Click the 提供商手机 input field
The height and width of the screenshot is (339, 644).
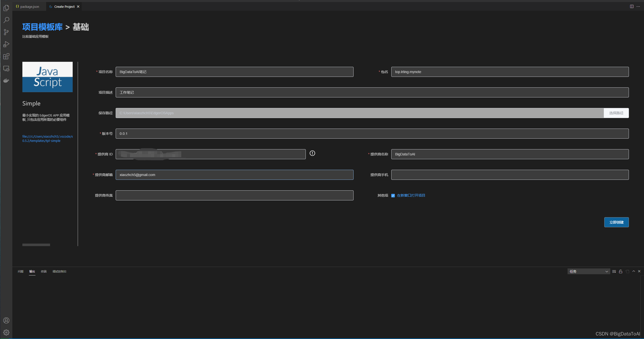pos(510,175)
